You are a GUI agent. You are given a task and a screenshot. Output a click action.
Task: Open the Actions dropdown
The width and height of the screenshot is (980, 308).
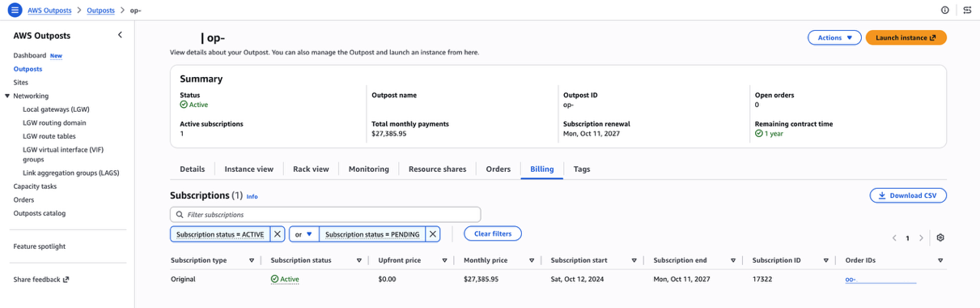pyautogui.click(x=834, y=37)
